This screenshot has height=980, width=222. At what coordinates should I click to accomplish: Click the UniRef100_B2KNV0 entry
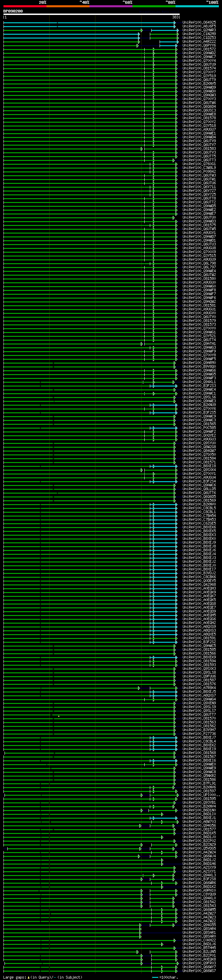(x=199, y=504)
